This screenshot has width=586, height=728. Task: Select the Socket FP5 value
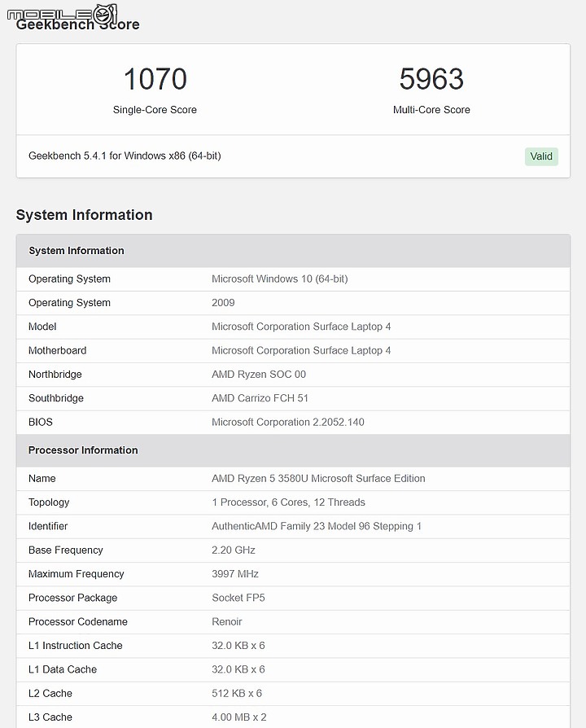tap(238, 598)
